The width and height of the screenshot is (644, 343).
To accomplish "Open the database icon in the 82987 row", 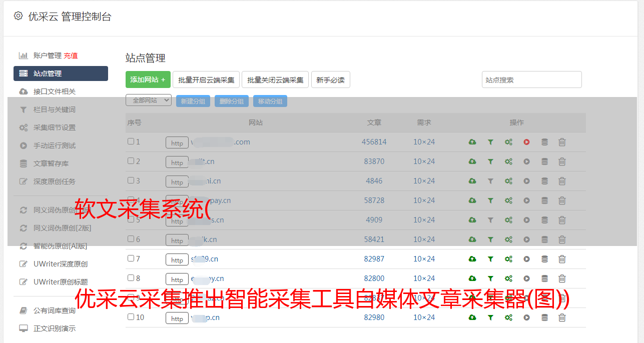I will coord(544,259).
